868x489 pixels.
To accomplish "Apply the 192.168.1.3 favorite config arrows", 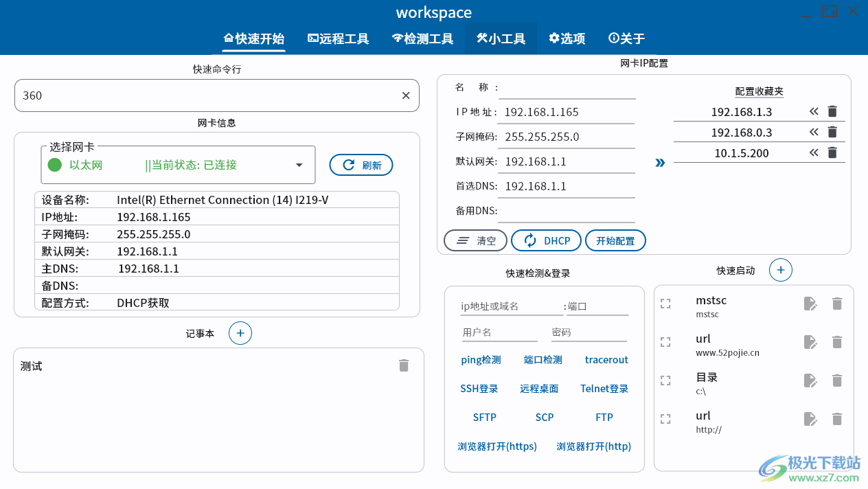I will [x=814, y=111].
